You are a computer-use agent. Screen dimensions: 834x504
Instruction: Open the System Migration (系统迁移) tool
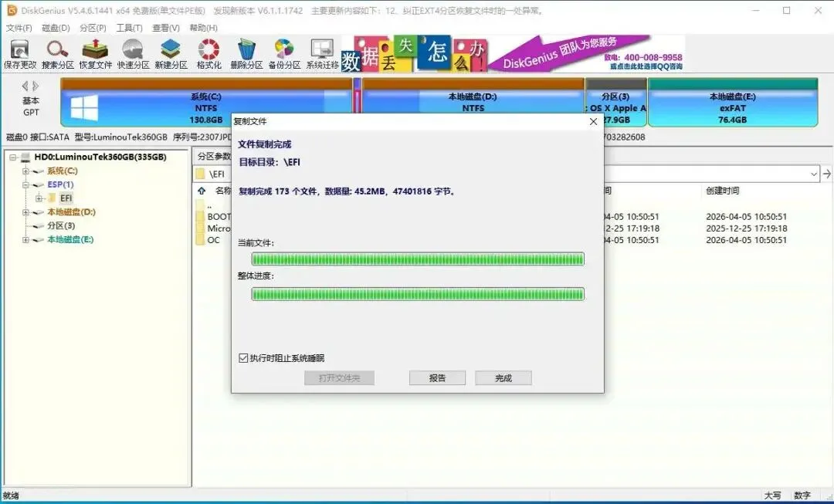click(x=322, y=54)
